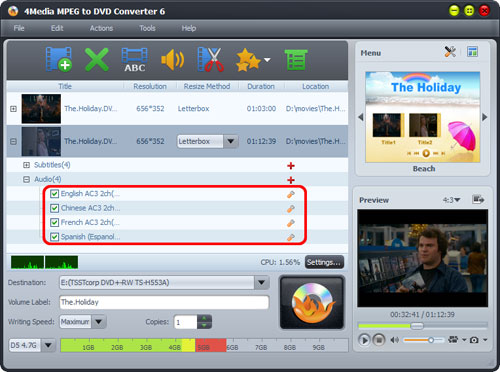The width and height of the screenshot is (500, 372).
Task: Play the preview video
Action: point(364,340)
